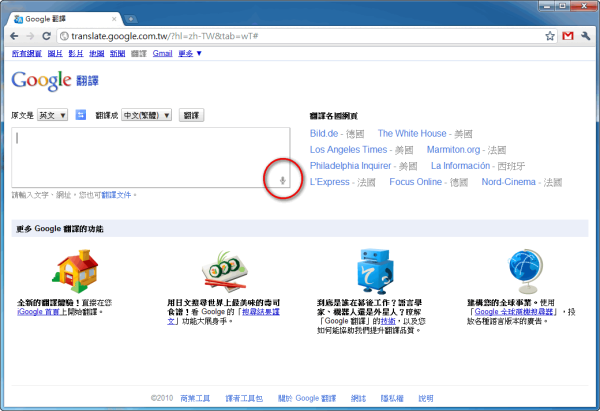
Task: Open the Marmiton.org link
Action: 453,150
